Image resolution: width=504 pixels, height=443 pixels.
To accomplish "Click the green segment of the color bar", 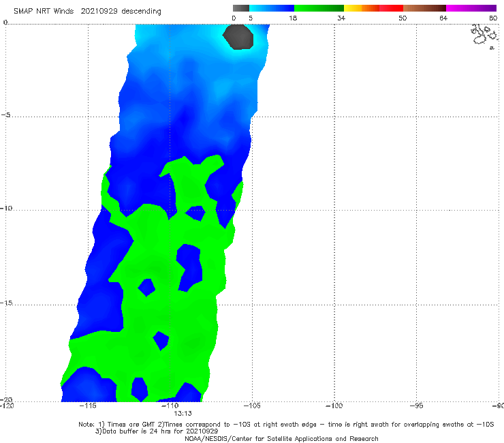I will pos(319,8).
